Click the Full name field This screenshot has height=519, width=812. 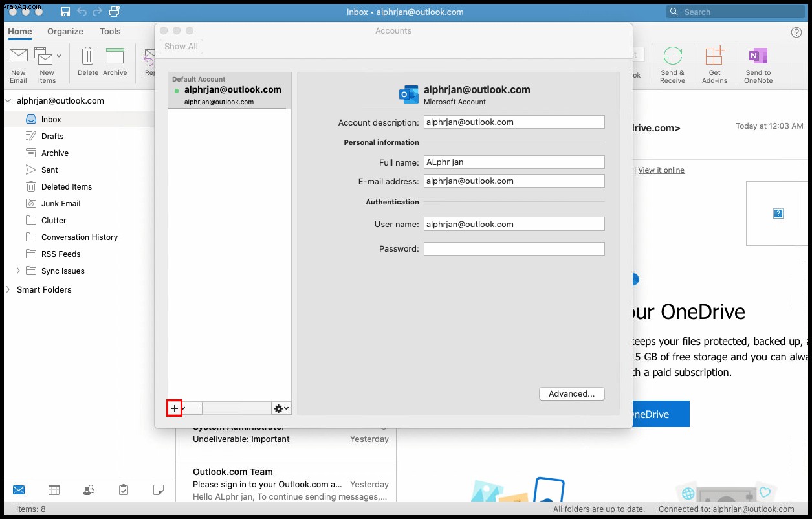[514, 162]
